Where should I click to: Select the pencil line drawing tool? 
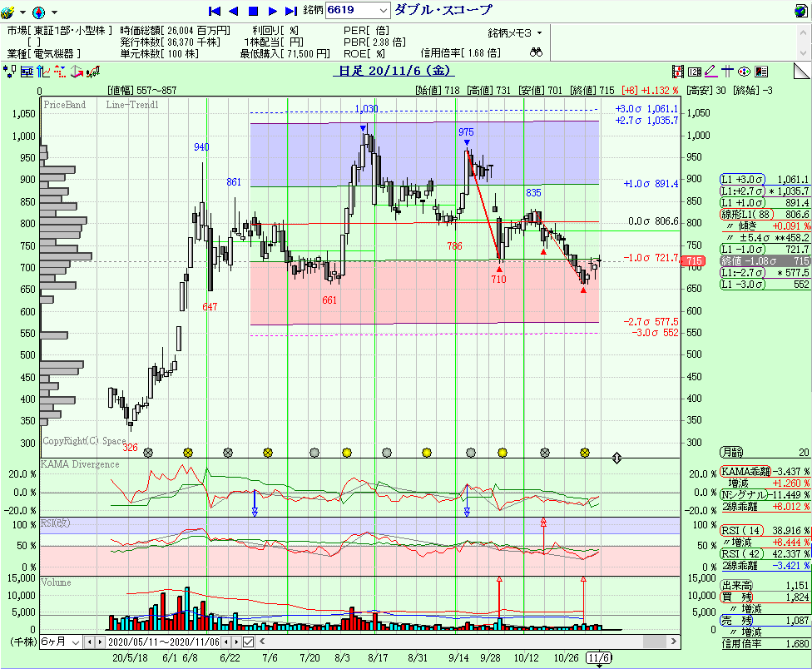[x=710, y=72]
